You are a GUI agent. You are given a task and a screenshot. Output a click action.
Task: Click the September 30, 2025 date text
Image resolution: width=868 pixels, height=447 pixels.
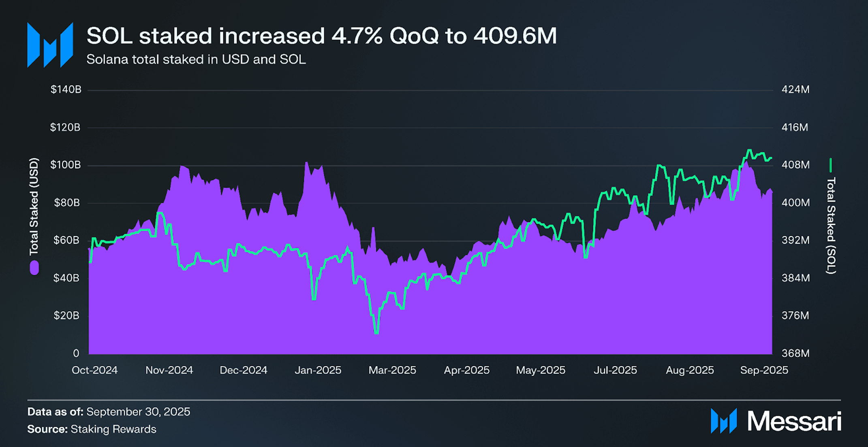point(138,412)
